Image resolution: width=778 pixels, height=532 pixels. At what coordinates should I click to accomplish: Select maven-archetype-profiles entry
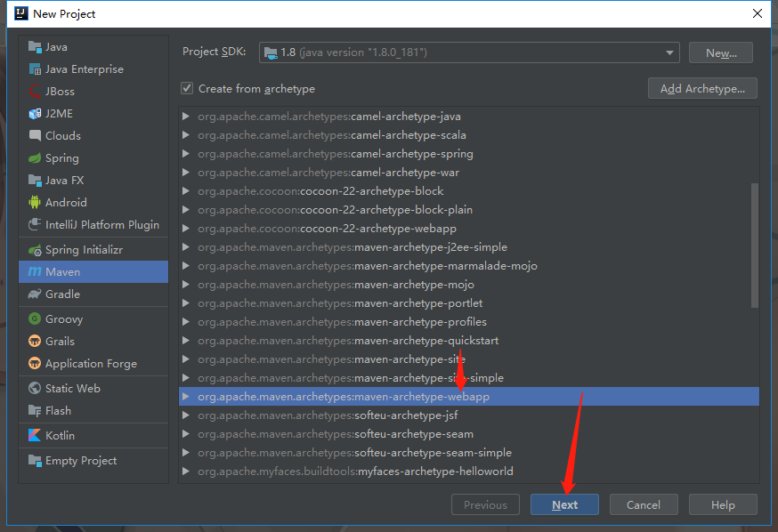click(x=469, y=322)
